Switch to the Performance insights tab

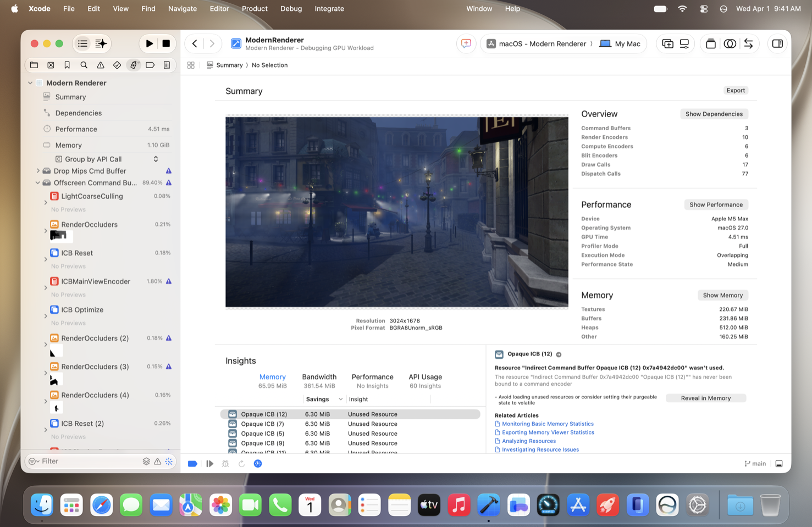point(373,381)
